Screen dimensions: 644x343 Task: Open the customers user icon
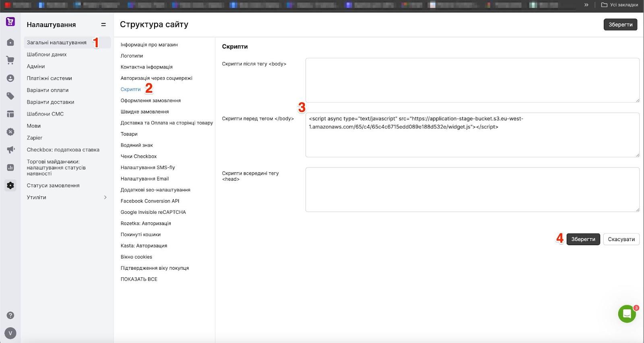(10, 78)
